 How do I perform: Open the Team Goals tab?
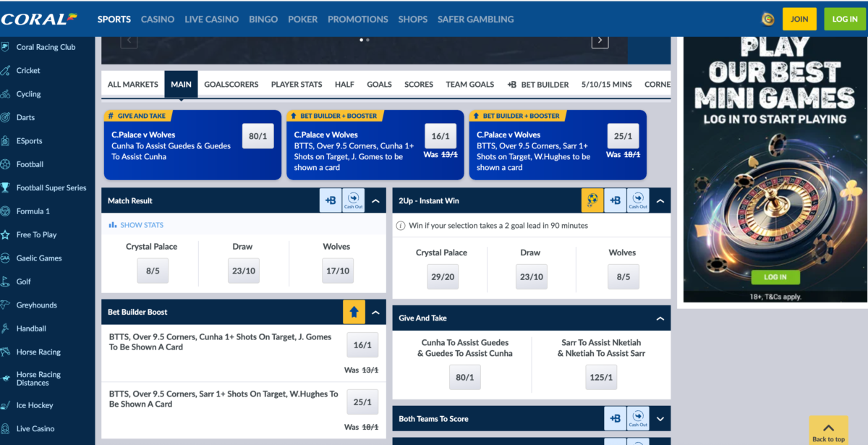point(470,85)
